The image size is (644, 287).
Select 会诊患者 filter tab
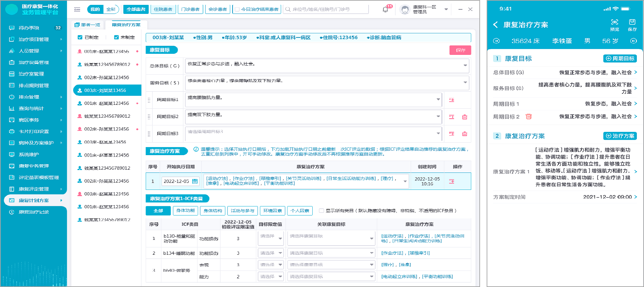[218, 9]
